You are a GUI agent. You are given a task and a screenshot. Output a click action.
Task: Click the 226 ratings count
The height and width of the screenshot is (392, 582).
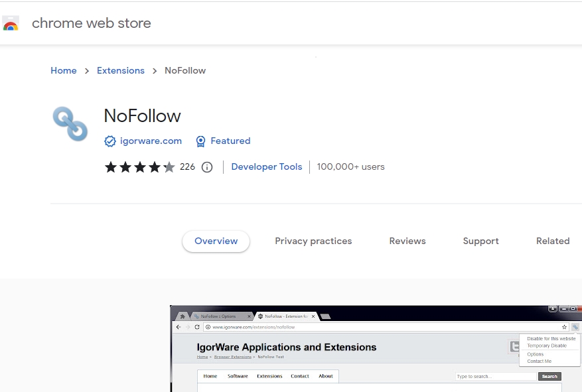coord(187,167)
